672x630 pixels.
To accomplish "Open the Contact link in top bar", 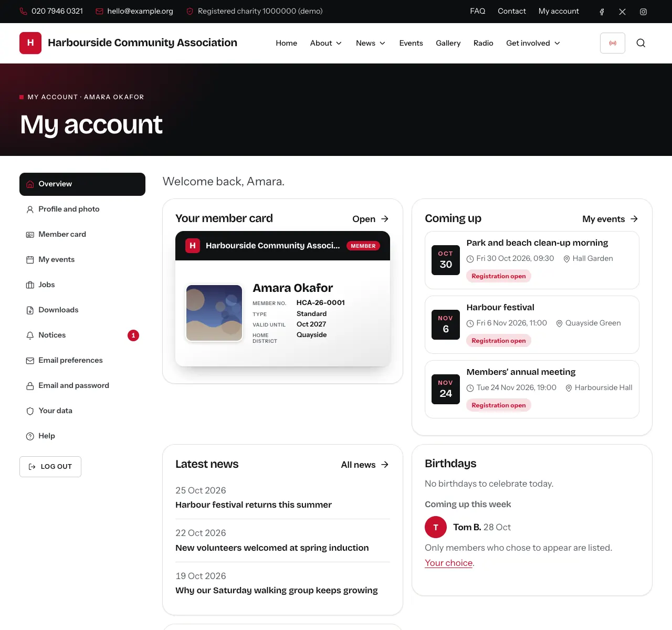I will point(512,11).
